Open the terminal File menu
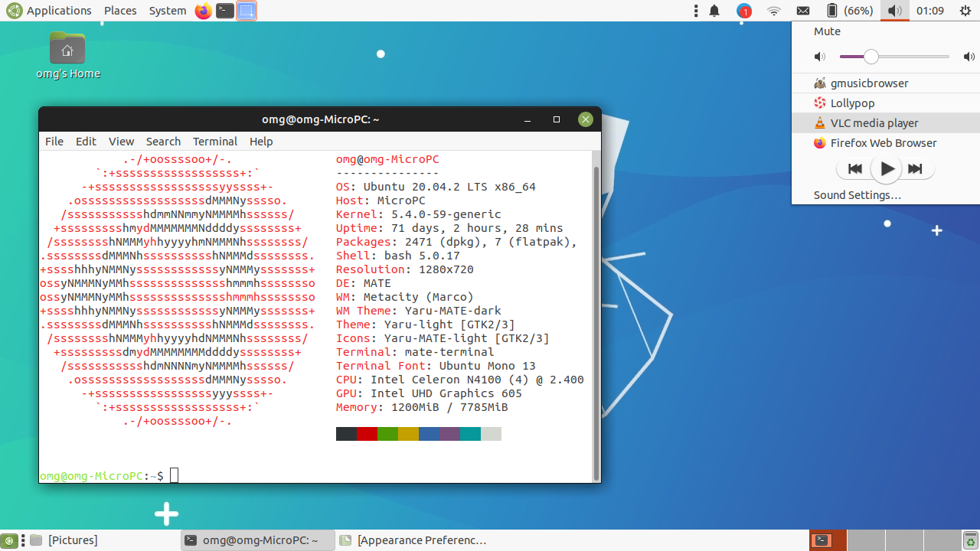Image resolution: width=980 pixels, height=551 pixels. click(54, 142)
